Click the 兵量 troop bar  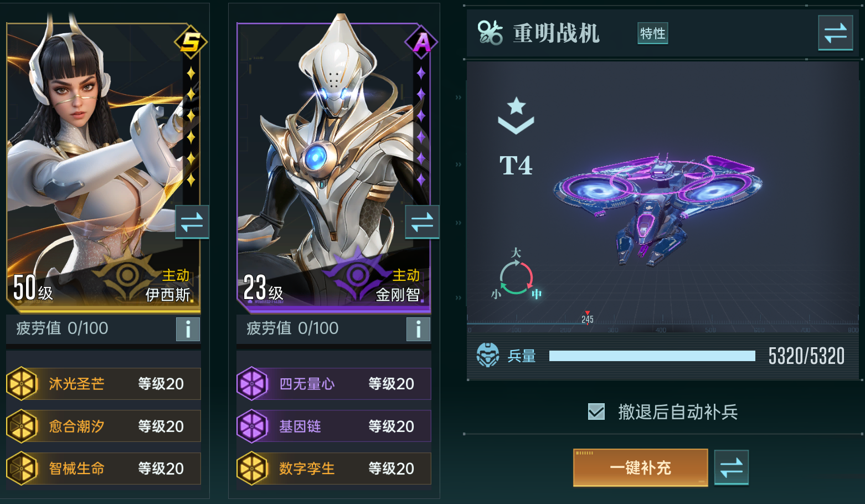coord(652,356)
